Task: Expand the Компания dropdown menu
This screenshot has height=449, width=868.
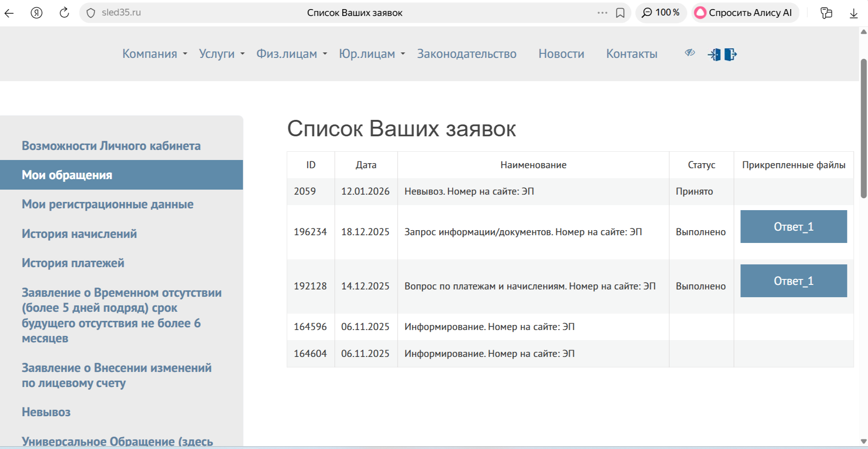Action: pos(154,54)
